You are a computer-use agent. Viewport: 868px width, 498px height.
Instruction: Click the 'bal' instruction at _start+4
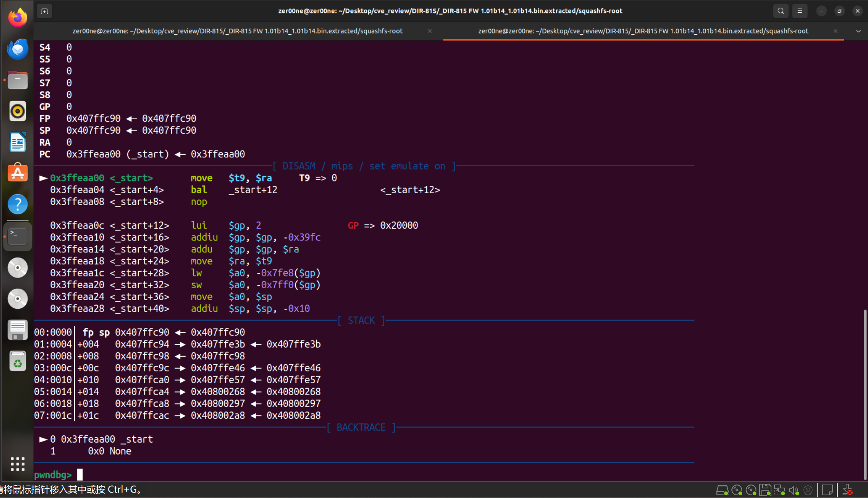[x=199, y=190]
